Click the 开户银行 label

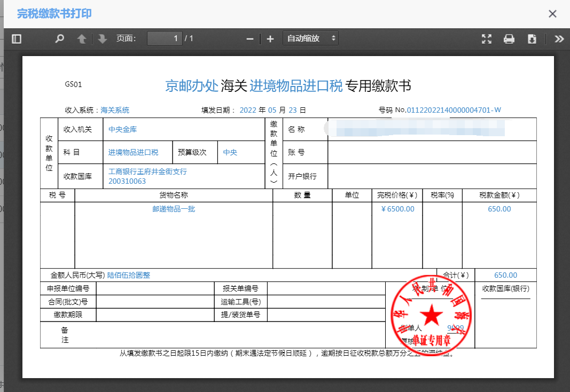point(302,176)
